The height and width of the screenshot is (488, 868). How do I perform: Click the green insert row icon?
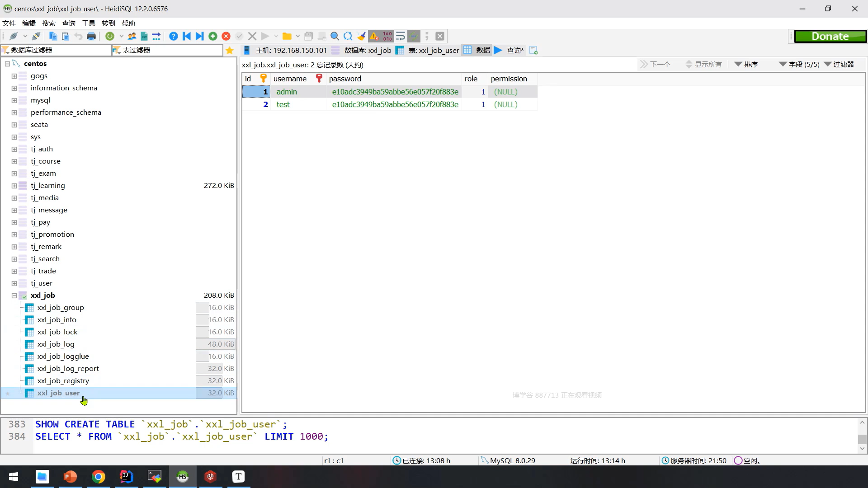[213, 36]
